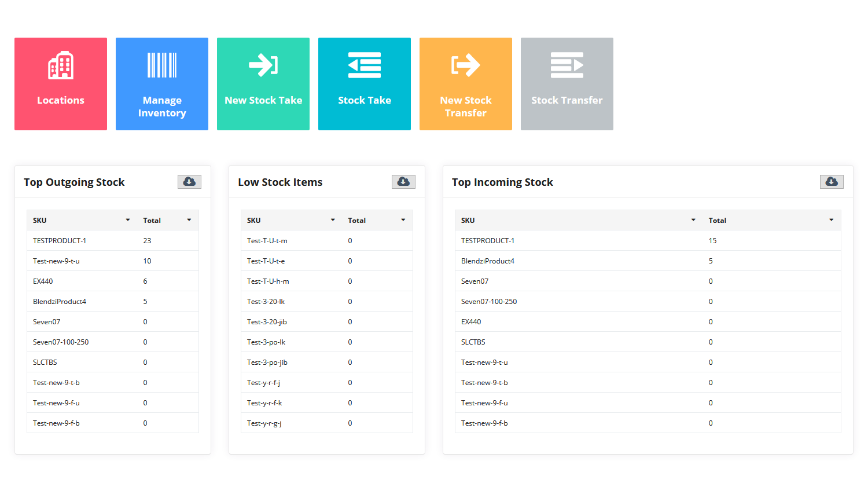Select TESTPRODUCT-1 row in Top Outgoing Stock
This screenshot has height=498, width=868.
tap(60, 241)
